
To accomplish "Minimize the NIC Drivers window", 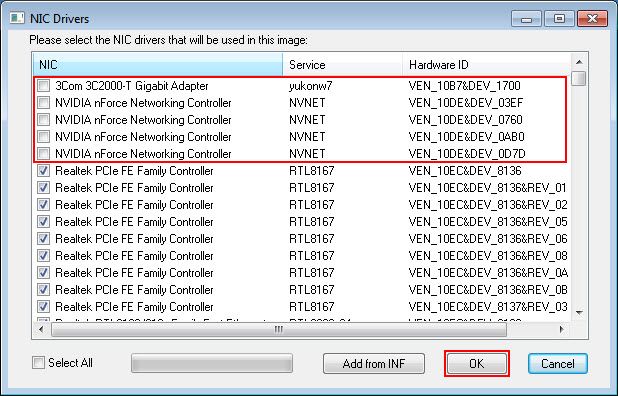I will [x=526, y=19].
